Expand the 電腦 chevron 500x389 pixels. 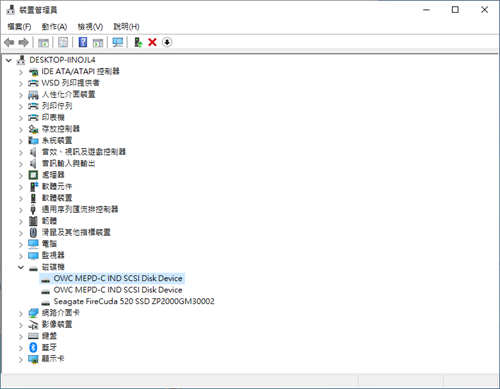(21, 244)
